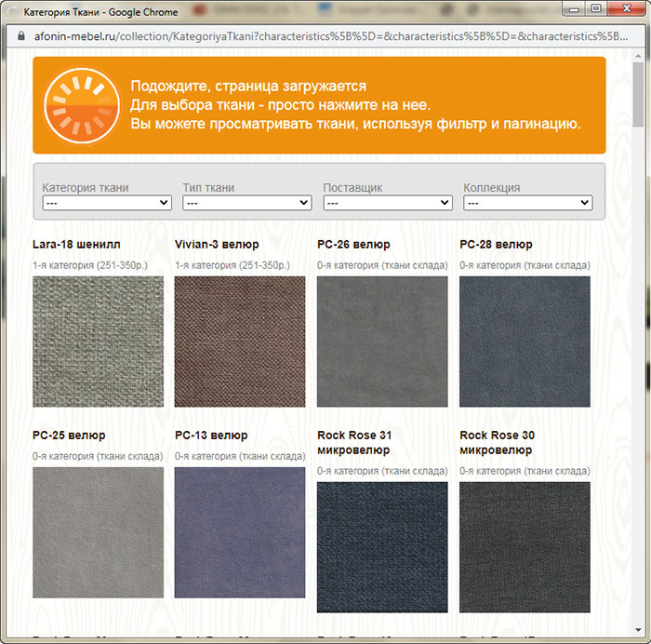Open the Rock Rose 31 микровелюр title
Screen dimensions: 651x644
[x=354, y=442]
